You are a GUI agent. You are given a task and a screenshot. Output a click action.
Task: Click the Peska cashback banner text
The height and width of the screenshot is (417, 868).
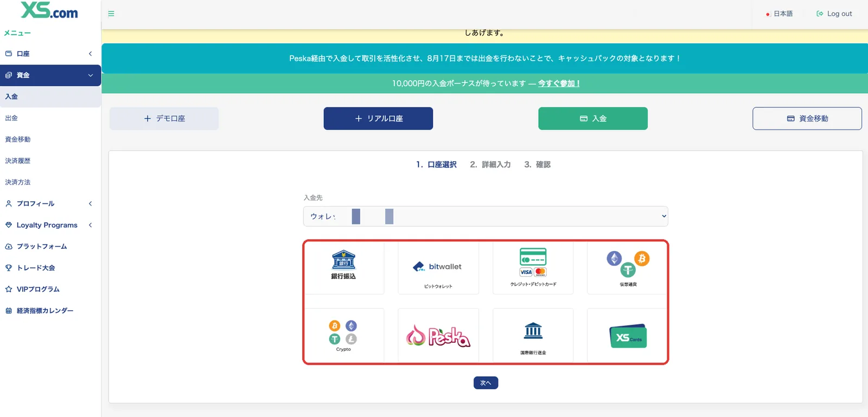pyautogui.click(x=484, y=59)
